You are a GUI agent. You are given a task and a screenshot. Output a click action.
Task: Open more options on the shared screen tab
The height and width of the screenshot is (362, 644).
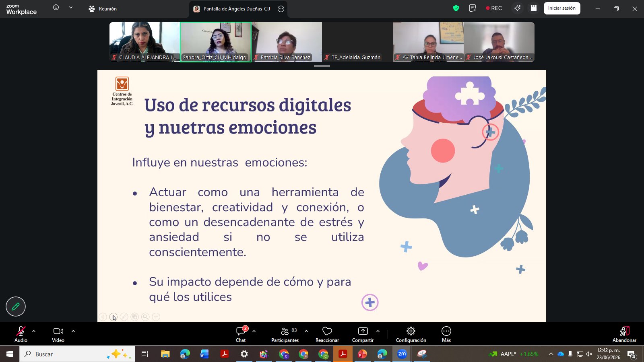pyautogui.click(x=281, y=9)
